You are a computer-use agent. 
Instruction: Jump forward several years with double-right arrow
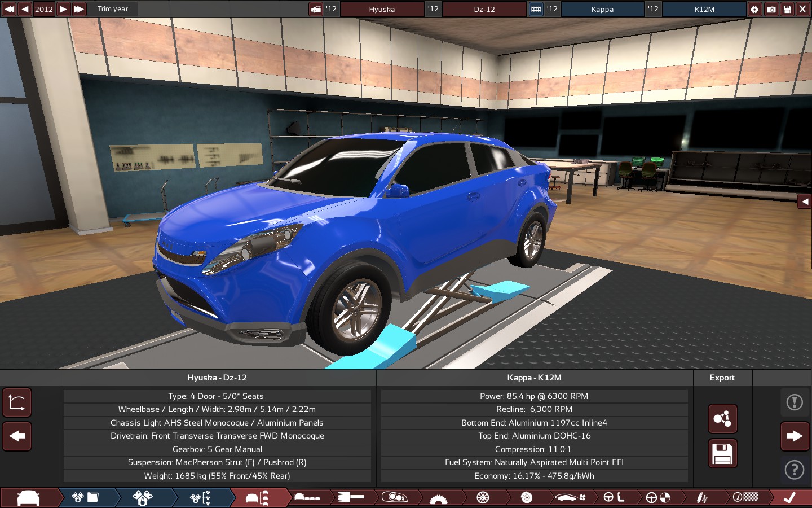click(79, 9)
